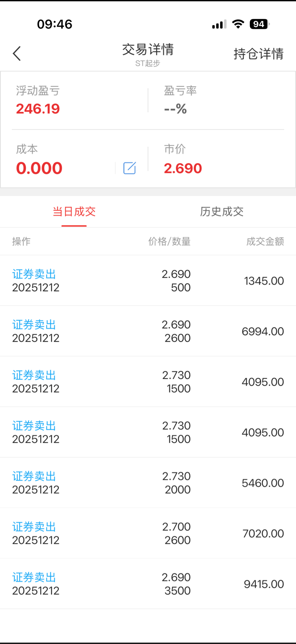This screenshot has width=296, height=644.
Task: Tap the 操作 column header
Action: click(21, 241)
